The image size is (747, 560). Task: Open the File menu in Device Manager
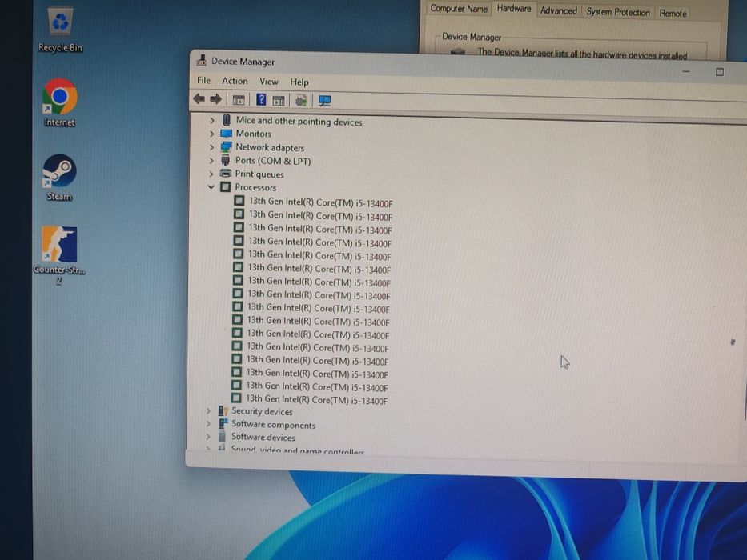coord(203,80)
